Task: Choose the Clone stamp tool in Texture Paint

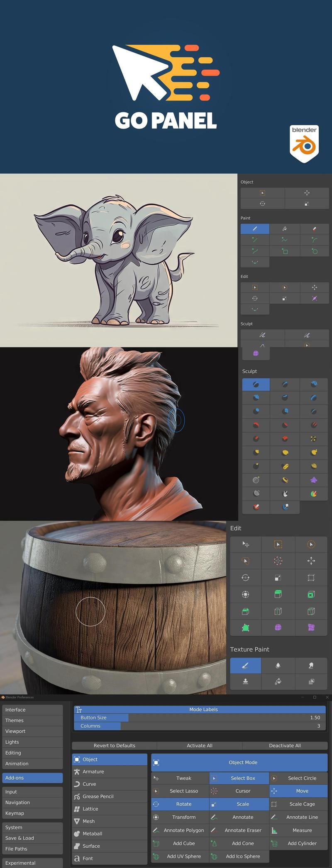Action: [245, 681]
